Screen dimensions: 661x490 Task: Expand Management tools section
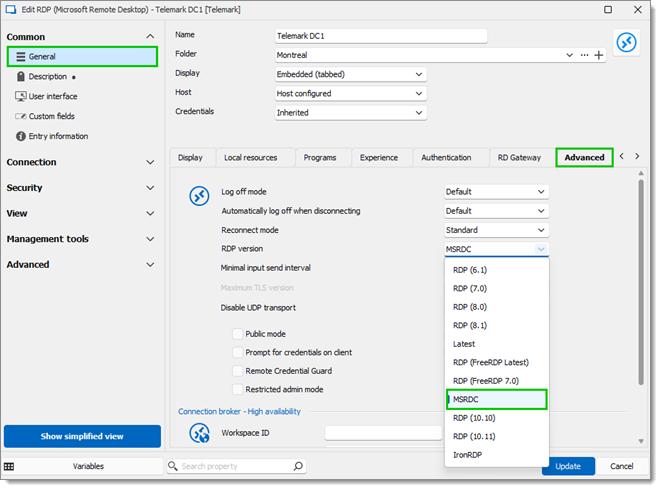[150, 239]
